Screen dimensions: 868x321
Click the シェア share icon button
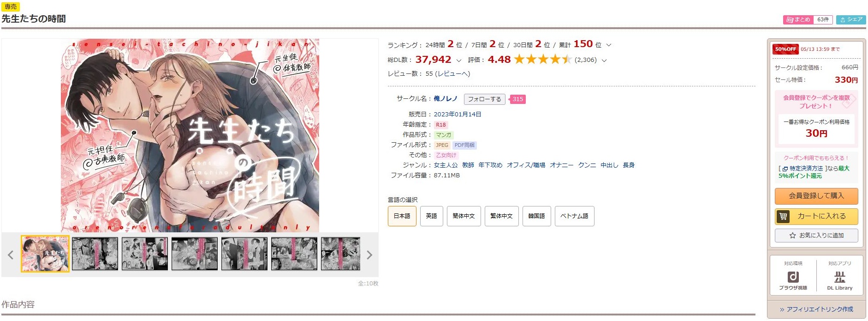pos(851,19)
